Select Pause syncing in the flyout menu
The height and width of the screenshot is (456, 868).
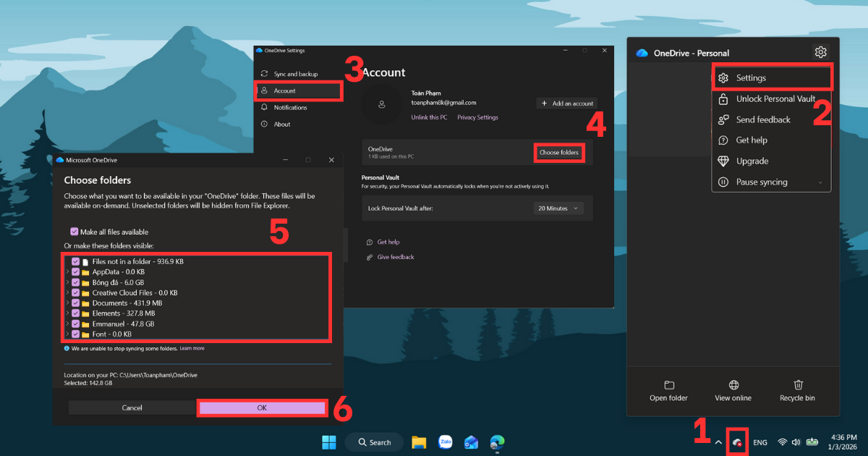tap(762, 182)
